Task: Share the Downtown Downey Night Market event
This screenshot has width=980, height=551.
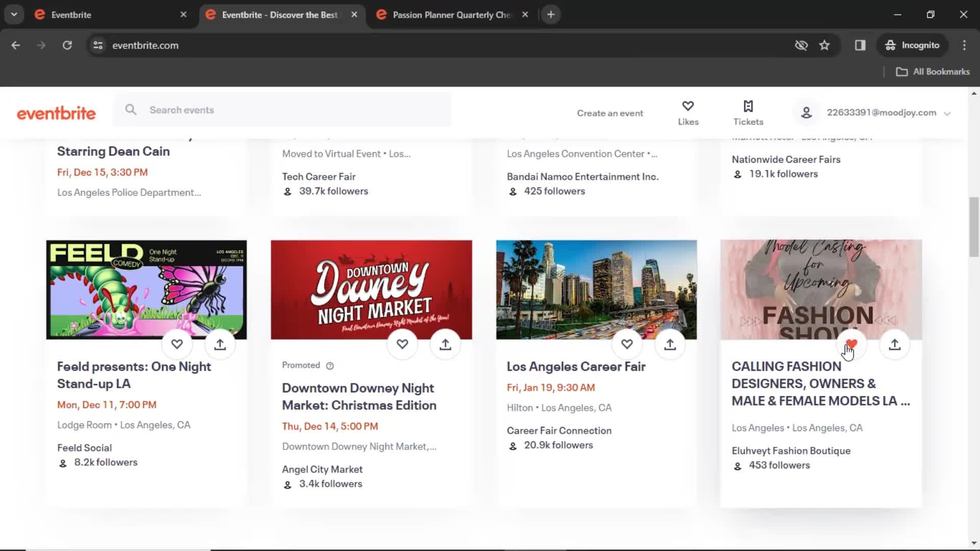Action: [x=446, y=344]
